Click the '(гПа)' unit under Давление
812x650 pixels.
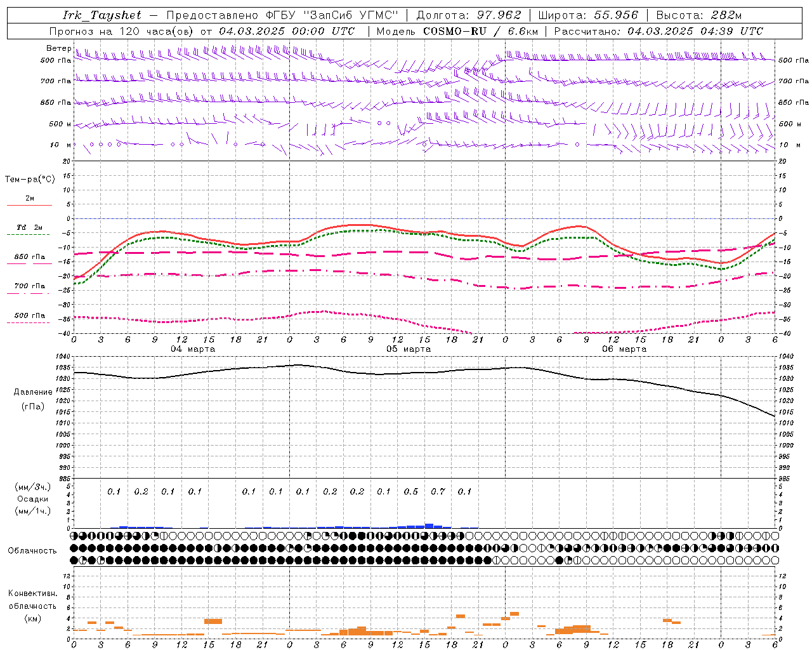33,407
